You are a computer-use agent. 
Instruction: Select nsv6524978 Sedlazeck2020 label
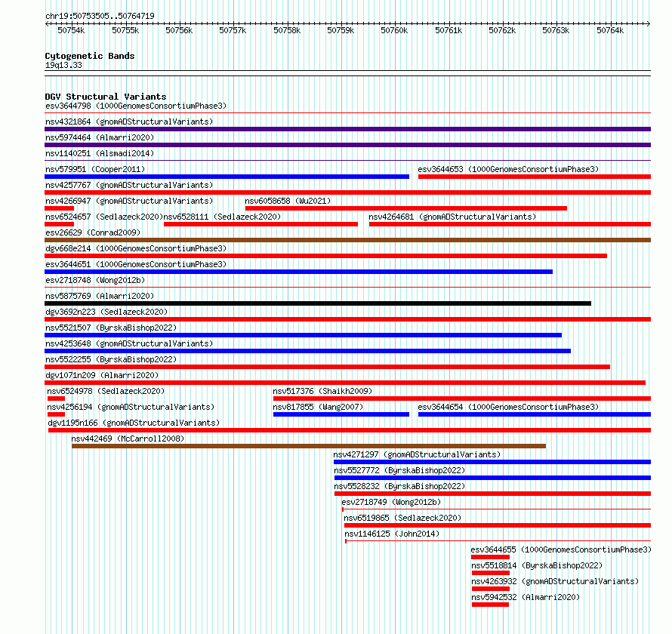[106, 391]
